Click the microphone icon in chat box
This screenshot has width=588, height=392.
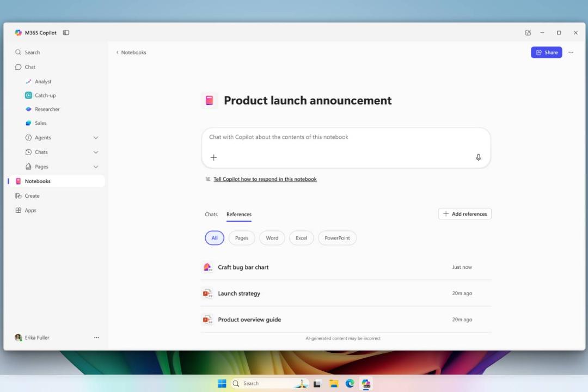(x=479, y=157)
